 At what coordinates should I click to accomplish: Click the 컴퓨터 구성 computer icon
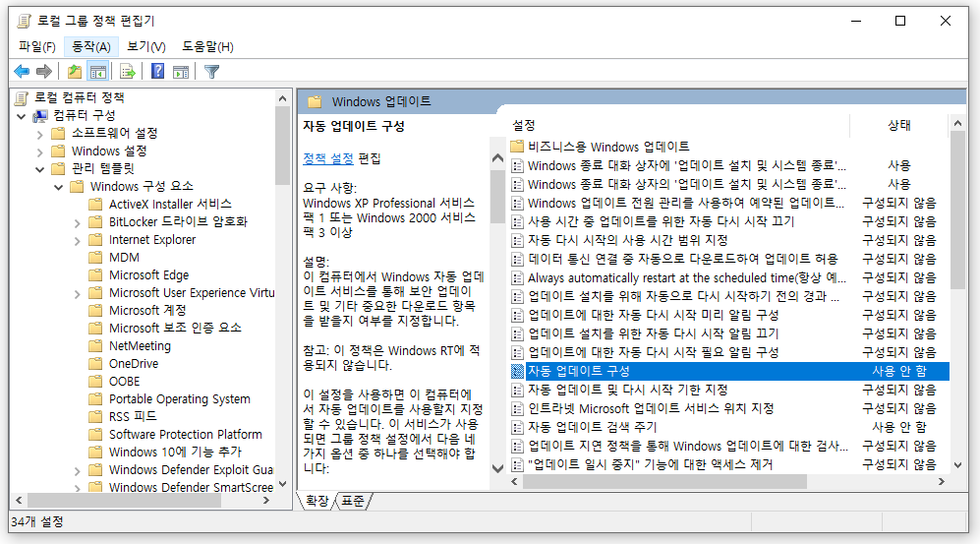pyautogui.click(x=40, y=116)
